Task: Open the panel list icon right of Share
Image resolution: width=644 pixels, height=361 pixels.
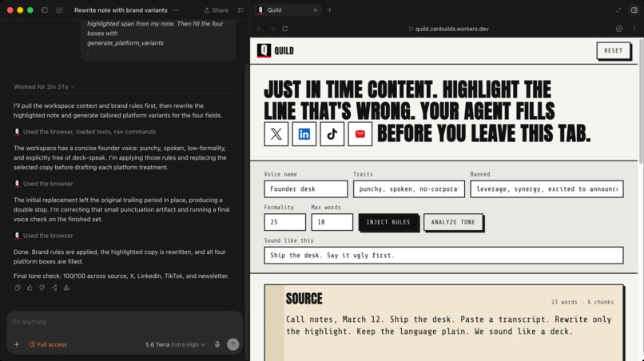Action: point(241,10)
